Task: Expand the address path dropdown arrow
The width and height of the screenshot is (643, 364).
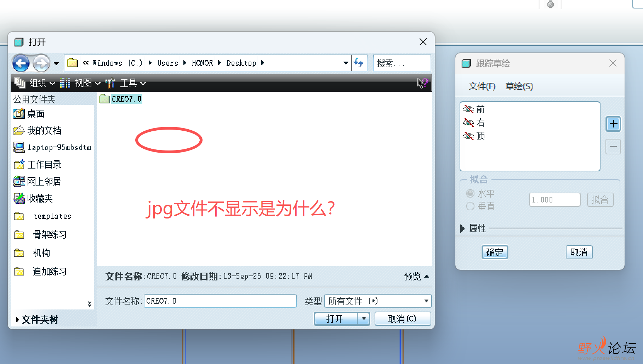Action: coord(346,63)
